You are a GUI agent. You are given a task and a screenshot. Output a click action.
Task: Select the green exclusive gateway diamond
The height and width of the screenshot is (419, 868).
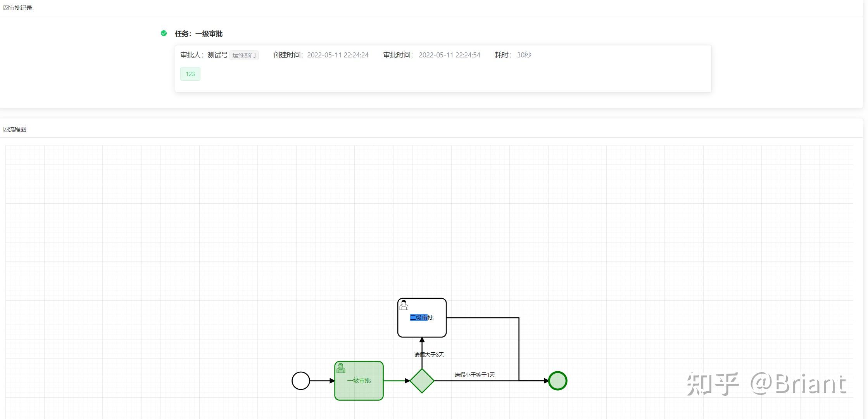pos(422,381)
